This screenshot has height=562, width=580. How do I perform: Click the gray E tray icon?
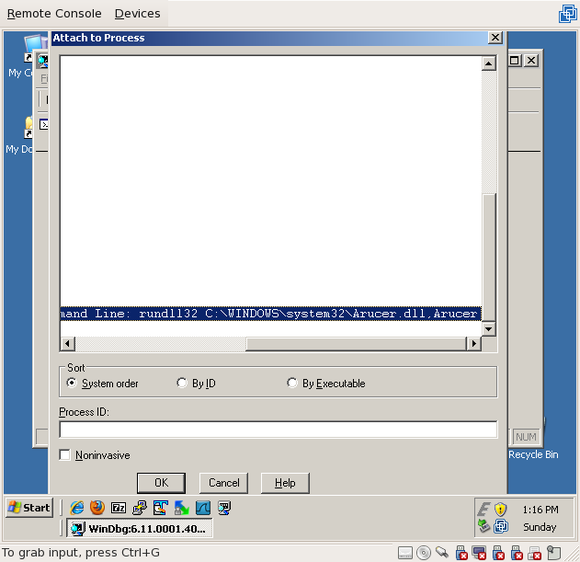(x=484, y=509)
